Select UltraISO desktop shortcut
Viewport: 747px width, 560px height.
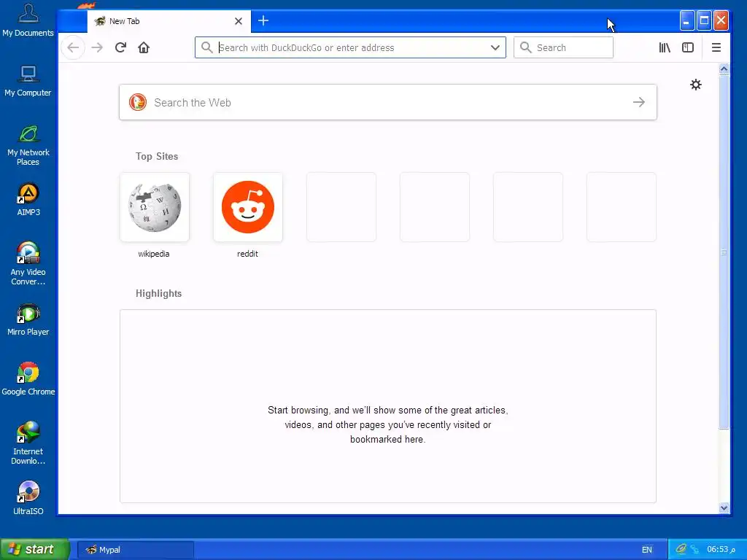pyautogui.click(x=28, y=499)
